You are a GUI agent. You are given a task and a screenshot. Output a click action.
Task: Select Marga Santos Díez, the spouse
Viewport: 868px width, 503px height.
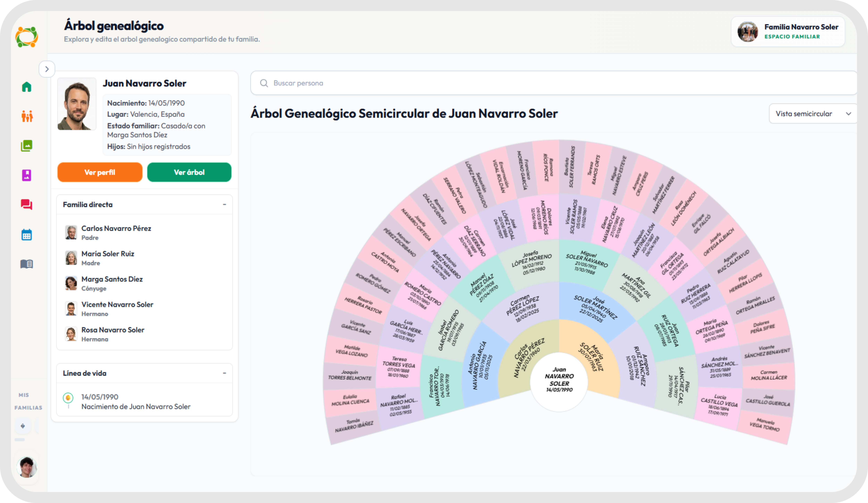tap(112, 279)
